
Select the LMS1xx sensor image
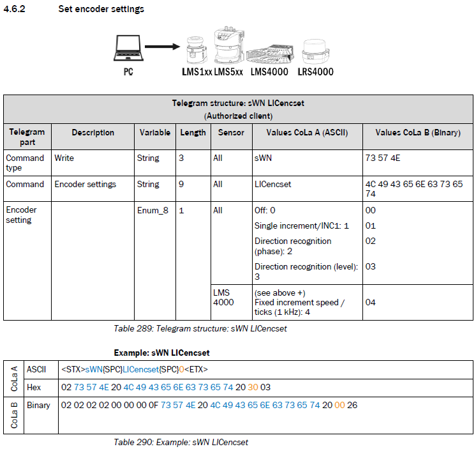[x=196, y=50]
